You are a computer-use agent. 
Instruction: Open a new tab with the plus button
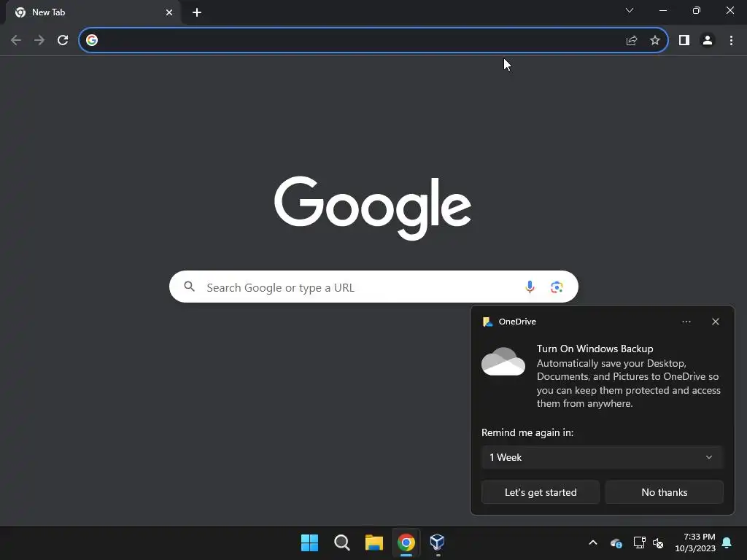point(197,12)
